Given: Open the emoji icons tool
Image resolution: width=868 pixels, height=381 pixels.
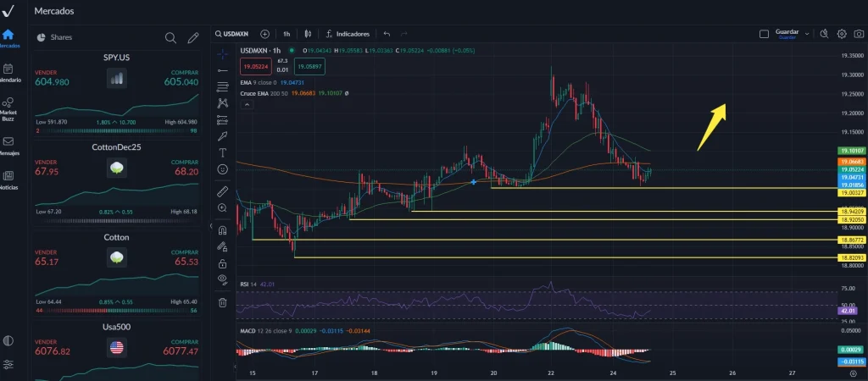Looking at the screenshot, I should click(x=223, y=168).
